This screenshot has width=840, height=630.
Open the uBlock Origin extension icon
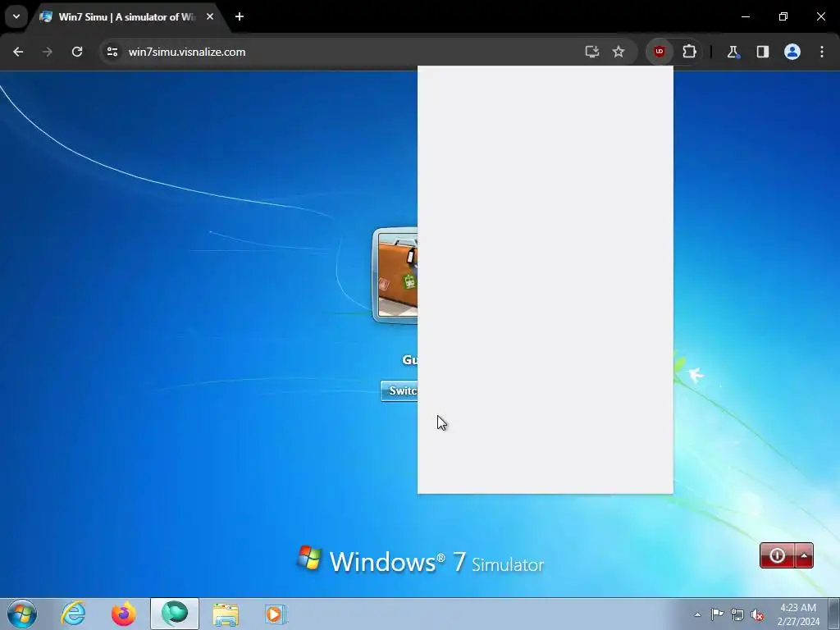point(659,52)
